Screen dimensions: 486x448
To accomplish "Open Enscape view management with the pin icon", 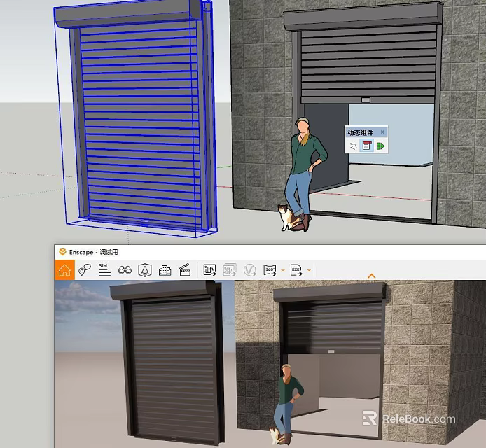I will point(84,270).
